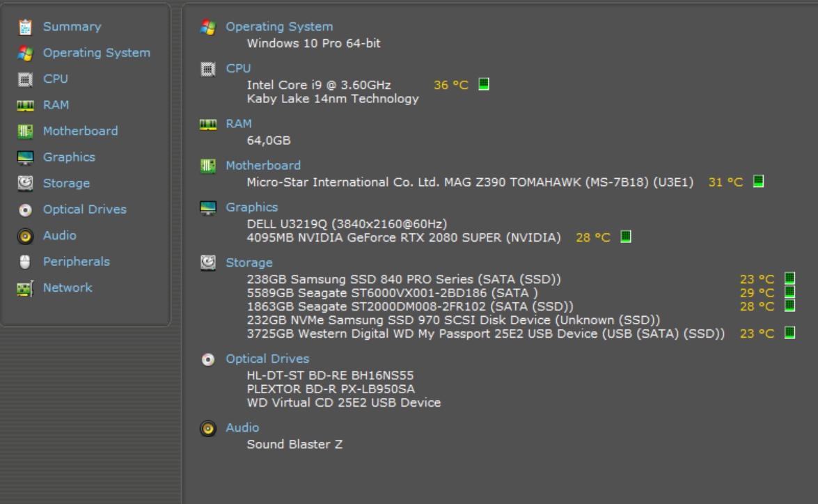818x504 pixels.
Task: Follow the Operating System heading link
Action: (279, 26)
